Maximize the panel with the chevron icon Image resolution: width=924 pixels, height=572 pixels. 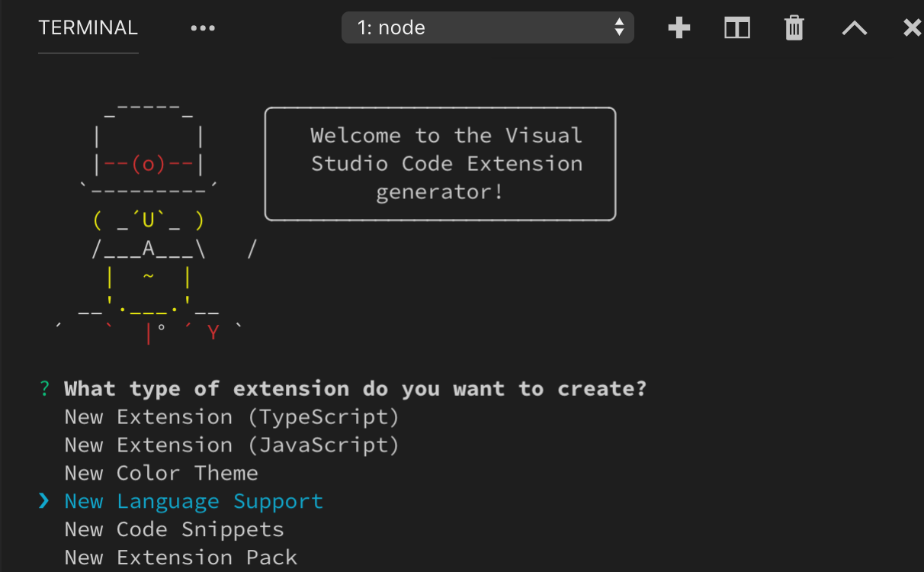click(x=854, y=27)
